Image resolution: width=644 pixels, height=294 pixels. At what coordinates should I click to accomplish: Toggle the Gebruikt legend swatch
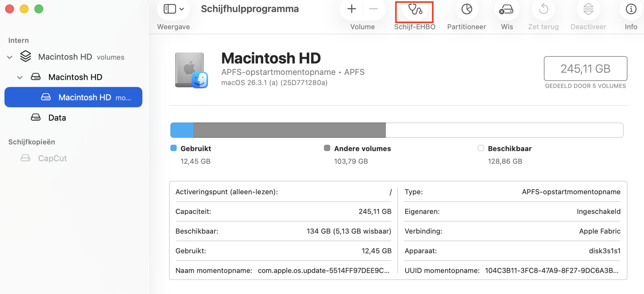(x=173, y=148)
